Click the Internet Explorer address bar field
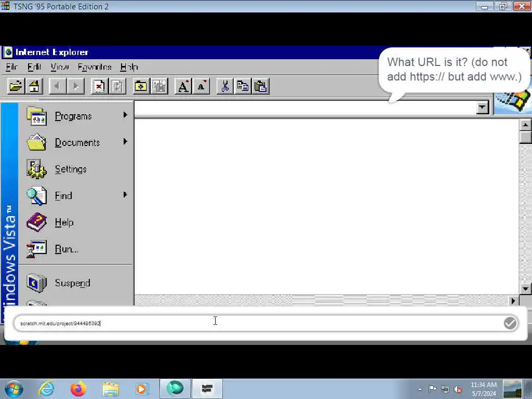Screen dimensions: 532x399 click(x=305, y=108)
